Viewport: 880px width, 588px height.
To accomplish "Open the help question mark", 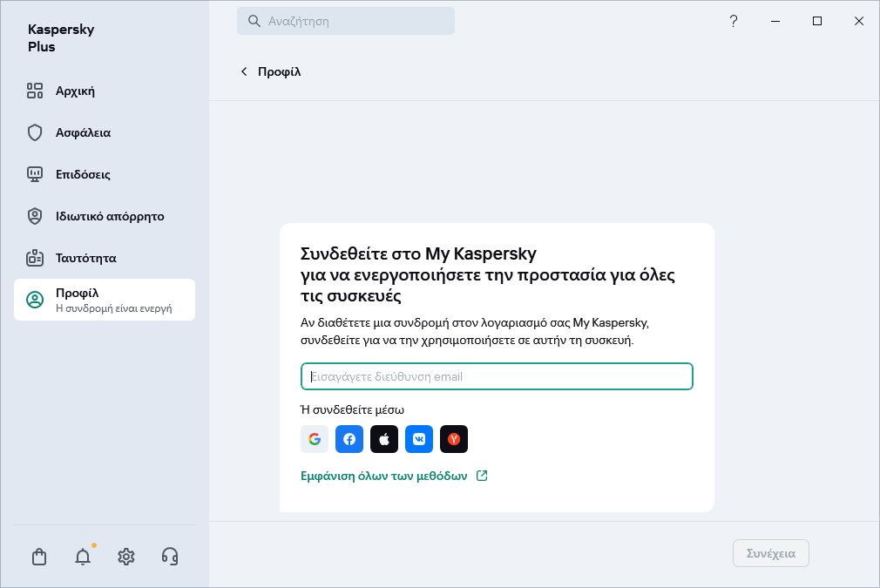I will point(734,22).
